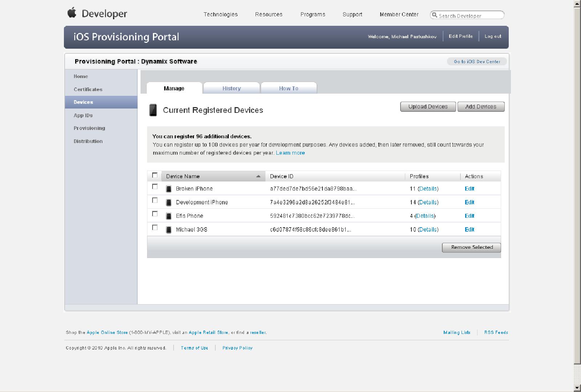Screen dimensions: 581x392
Task: Open Terms of Use
Action: [x=194, y=348]
